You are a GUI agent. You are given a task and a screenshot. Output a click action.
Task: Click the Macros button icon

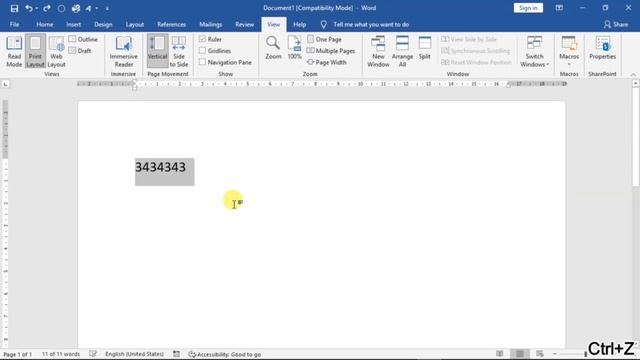click(569, 43)
